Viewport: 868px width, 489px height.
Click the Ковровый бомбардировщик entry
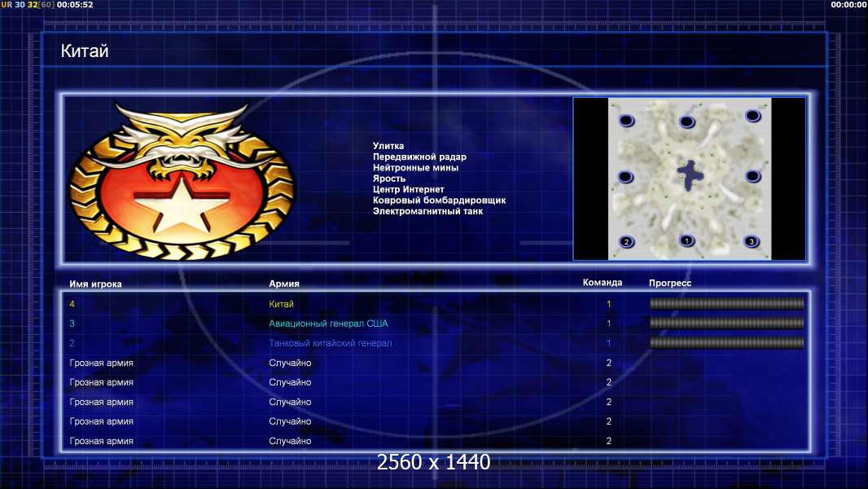pyautogui.click(x=439, y=200)
